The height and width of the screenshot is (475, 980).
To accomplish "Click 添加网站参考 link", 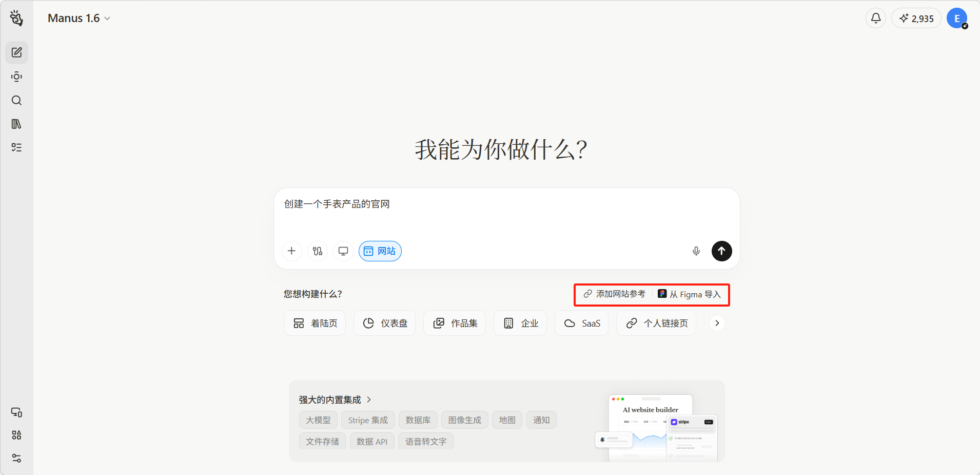I will (x=615, y=294).
